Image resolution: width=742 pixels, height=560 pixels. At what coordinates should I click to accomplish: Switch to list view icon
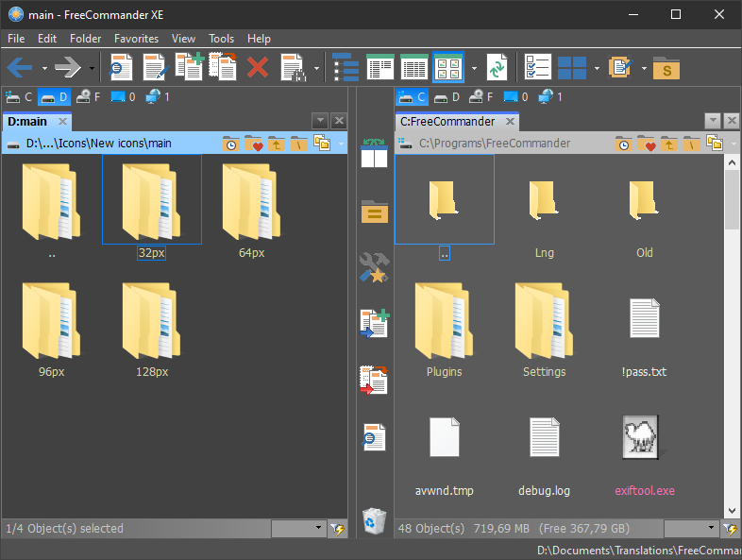(380, 67)
